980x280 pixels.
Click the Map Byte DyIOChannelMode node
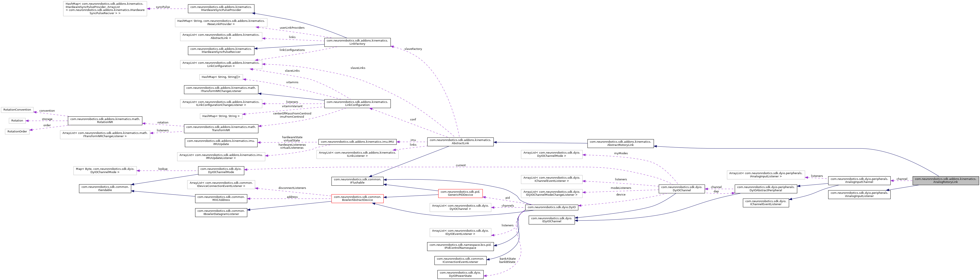(105, 171)
